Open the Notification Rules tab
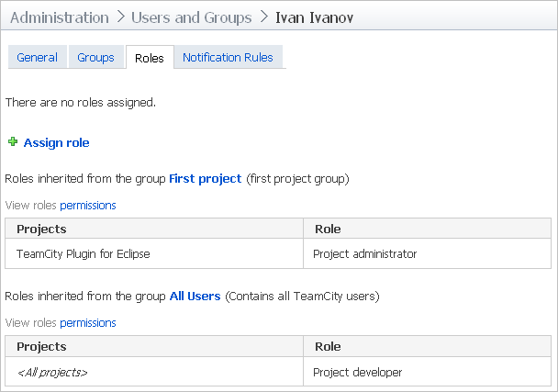Image resolution: width=558 pixels, height=392 pixels. click(x=228, y=57)
